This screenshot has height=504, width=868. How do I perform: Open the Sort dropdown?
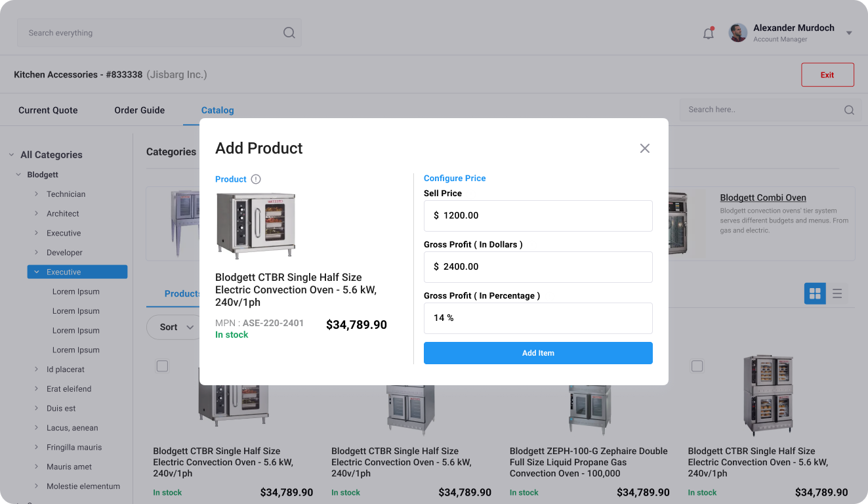pos(174,327)
